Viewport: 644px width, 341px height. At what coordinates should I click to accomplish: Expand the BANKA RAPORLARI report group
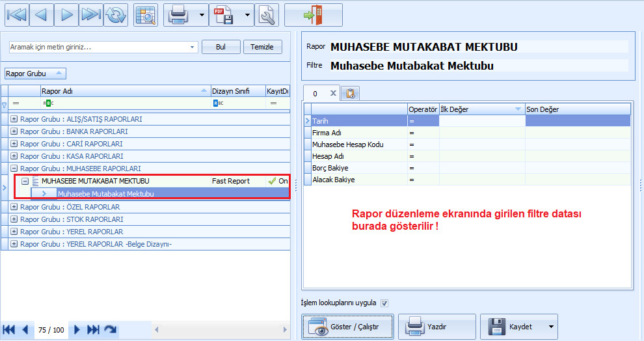click(14, 131)
